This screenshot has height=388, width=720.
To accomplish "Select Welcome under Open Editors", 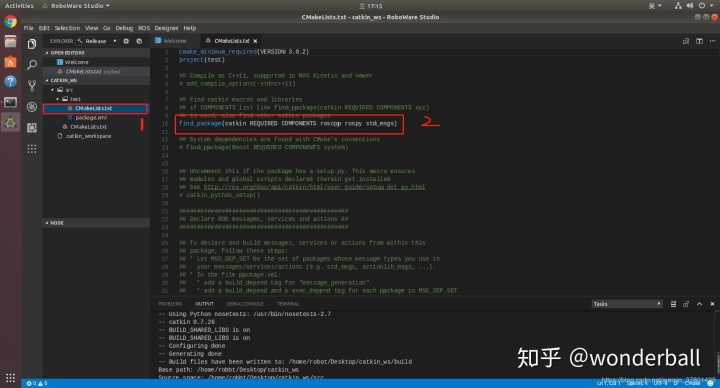I will 76,62.
